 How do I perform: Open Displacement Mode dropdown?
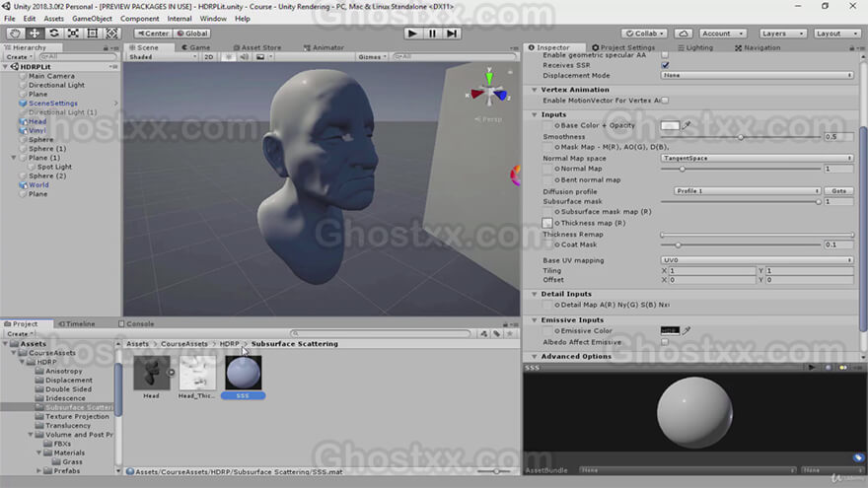coord(757,75)
